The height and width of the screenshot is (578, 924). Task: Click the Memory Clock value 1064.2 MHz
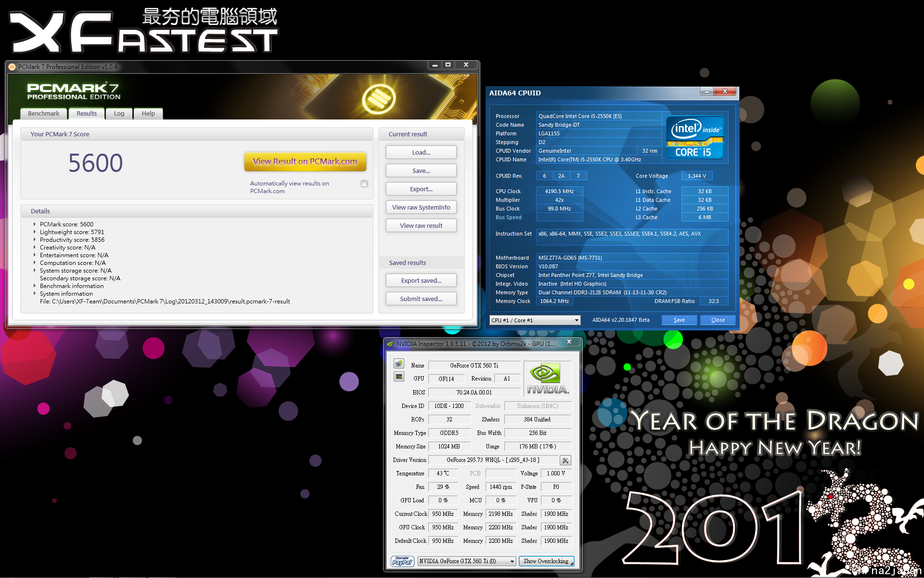point(554,301)
